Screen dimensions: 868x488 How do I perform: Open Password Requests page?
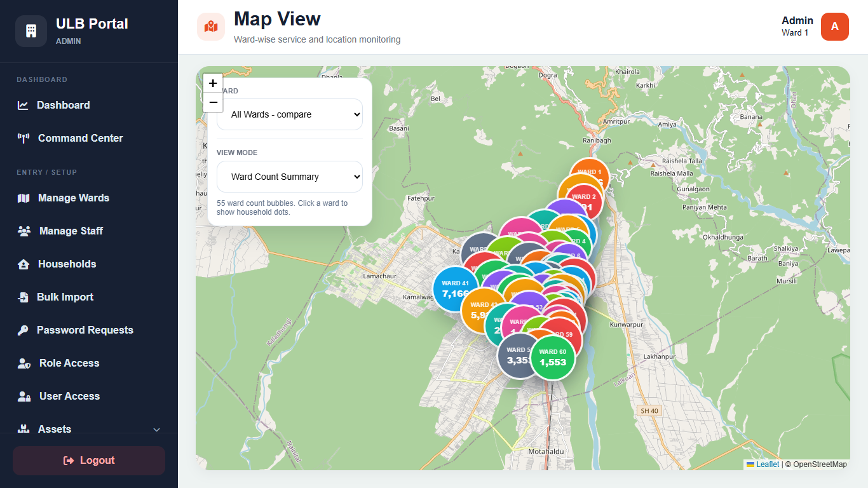89,330
